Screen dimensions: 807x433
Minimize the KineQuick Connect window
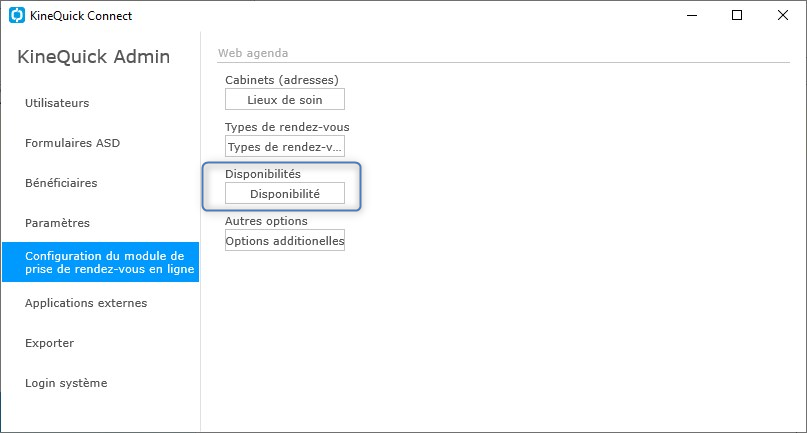pos(692,15)
